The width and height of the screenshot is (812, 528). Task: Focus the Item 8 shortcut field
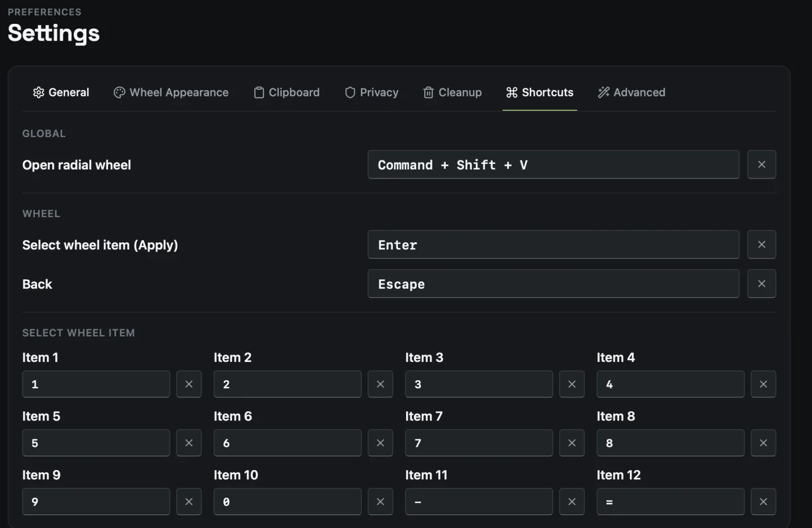(x=670, y=443)
